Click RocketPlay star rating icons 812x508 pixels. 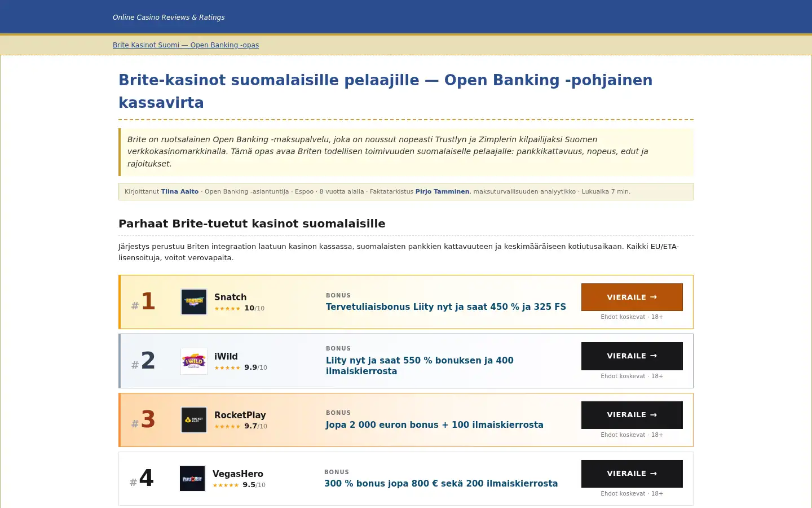(227, 427)
